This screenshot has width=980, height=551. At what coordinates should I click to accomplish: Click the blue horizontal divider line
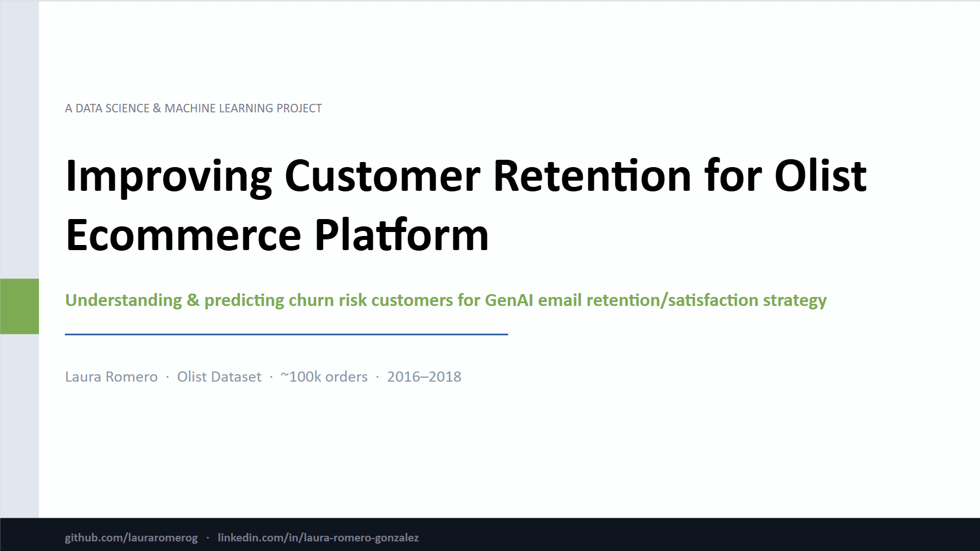(286, 334)
